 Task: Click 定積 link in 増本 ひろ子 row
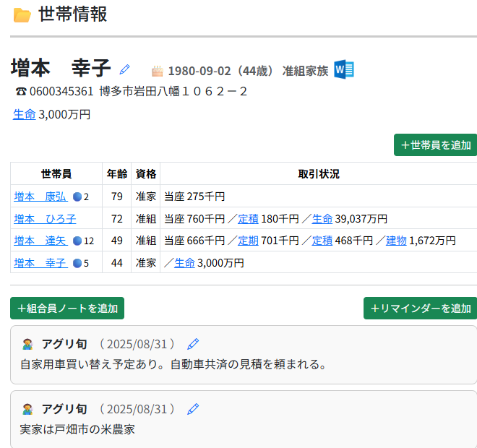coord(248,219)
